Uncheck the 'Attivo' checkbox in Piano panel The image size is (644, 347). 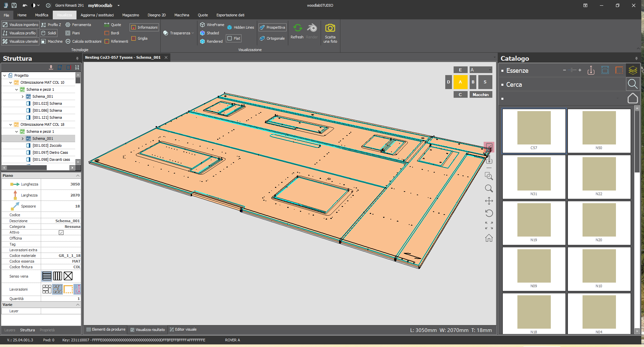click(61, 233)
